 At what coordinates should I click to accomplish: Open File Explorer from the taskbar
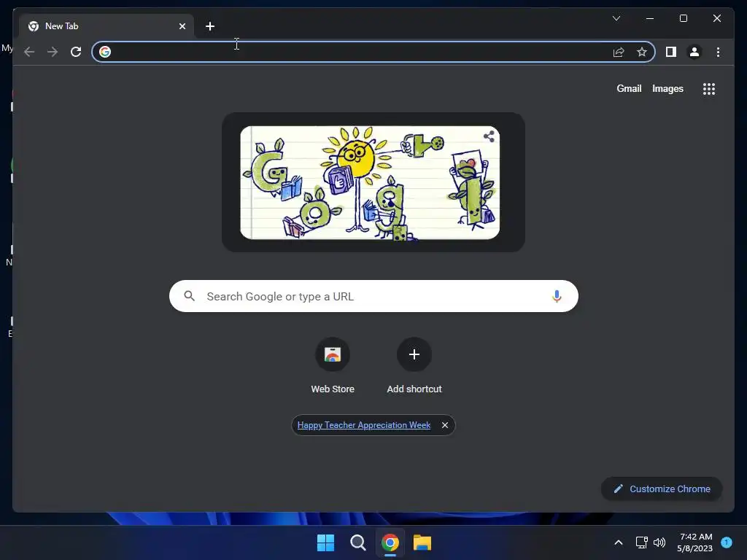point(422,542)
